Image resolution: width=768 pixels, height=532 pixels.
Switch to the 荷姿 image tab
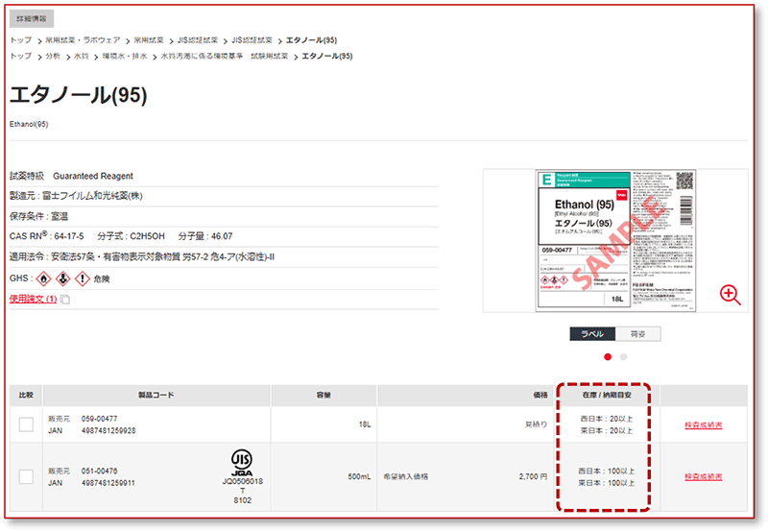(638, 334)
